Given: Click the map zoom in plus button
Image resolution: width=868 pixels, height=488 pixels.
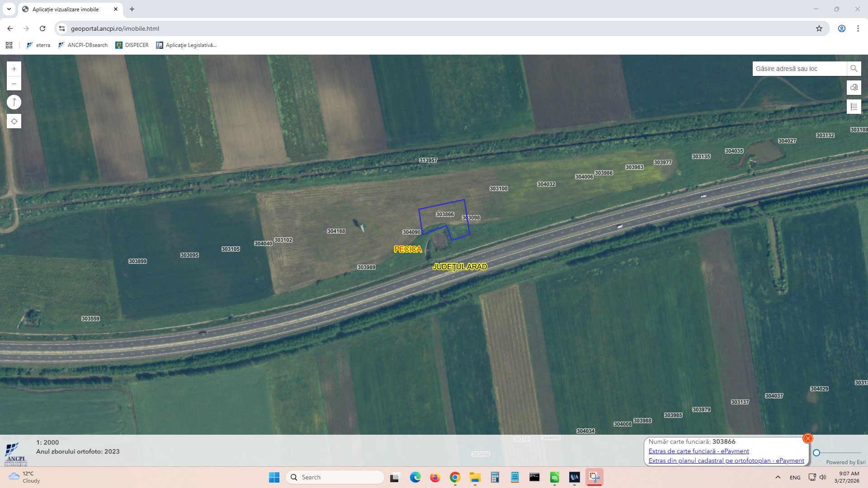Looking at the screenshot, I should pos(14,69).
